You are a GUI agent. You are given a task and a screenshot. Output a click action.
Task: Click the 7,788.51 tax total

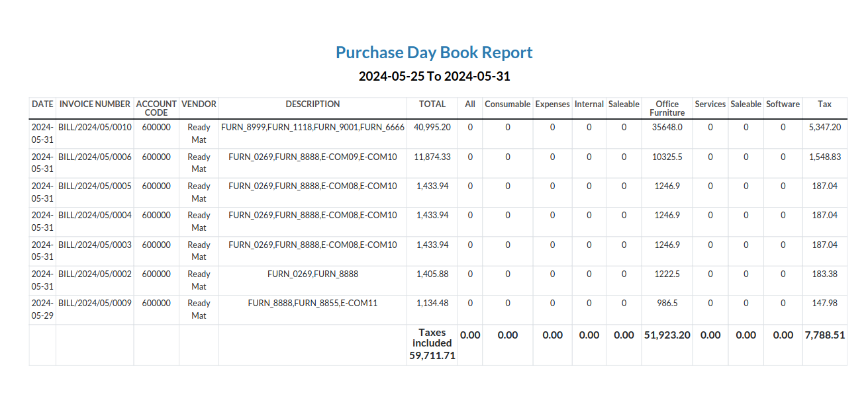coord(824,335)
